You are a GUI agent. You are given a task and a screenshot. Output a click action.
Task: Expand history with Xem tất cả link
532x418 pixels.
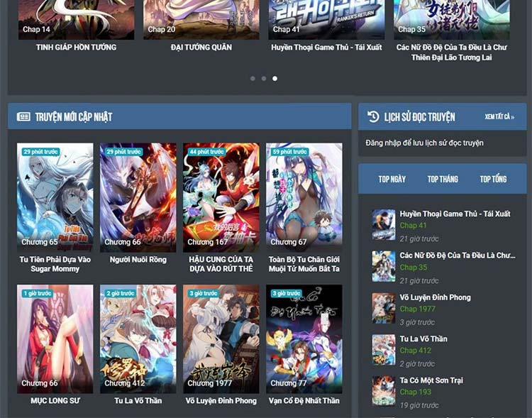499,117
